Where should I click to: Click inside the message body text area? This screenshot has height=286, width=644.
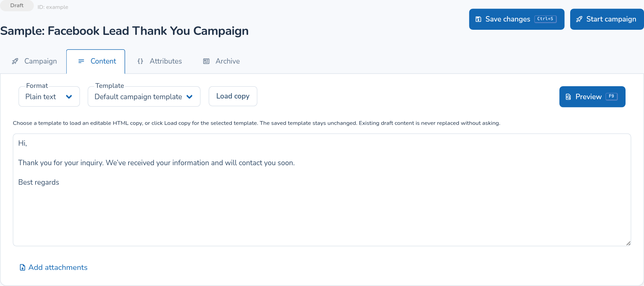(x=322, y=190)
